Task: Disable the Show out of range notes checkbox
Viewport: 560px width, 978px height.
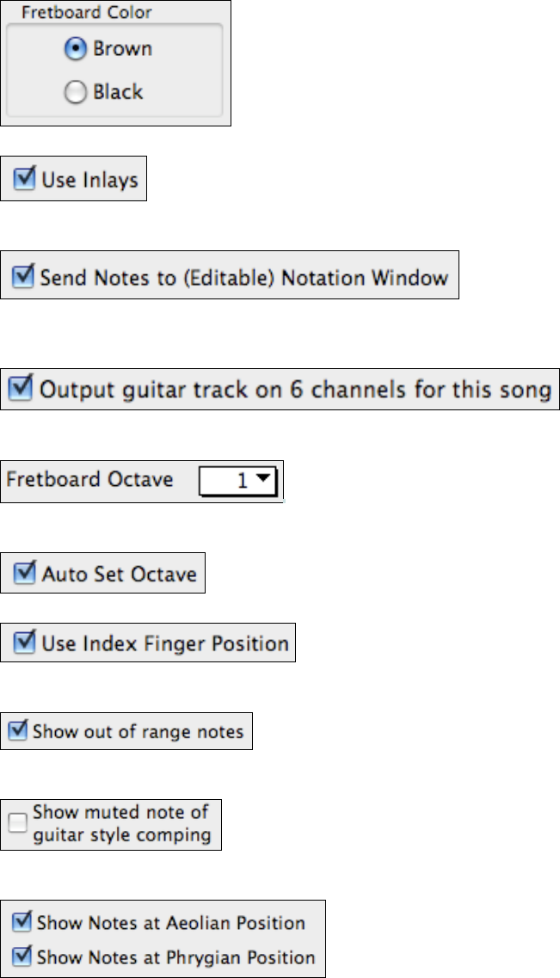Action: pyautogui.click(x=17, y=732)
